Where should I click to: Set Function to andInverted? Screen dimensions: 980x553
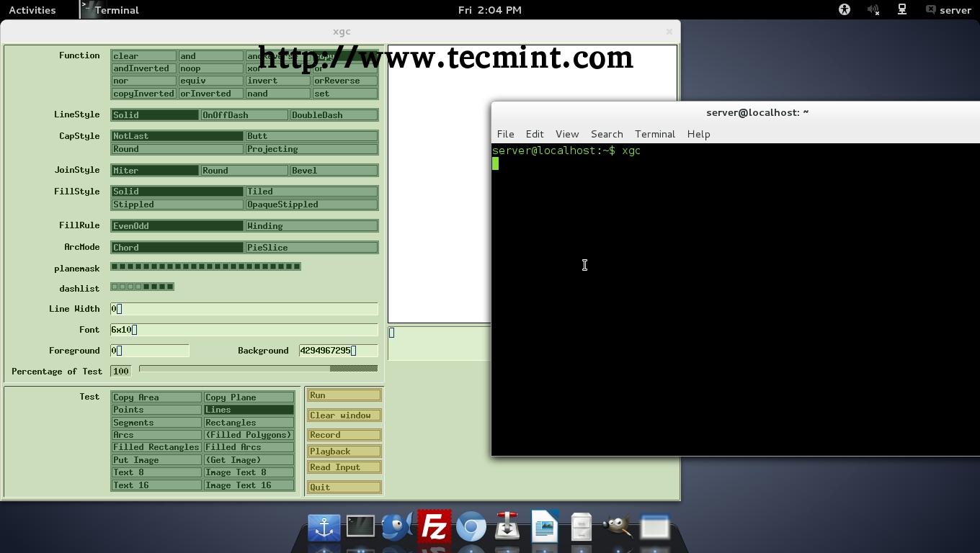[x=143, y=68]
